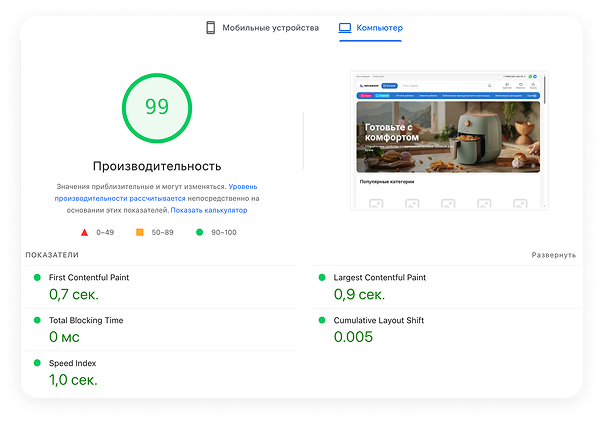Click the green dot beside Largest Contentful Paint

[322, 277]
